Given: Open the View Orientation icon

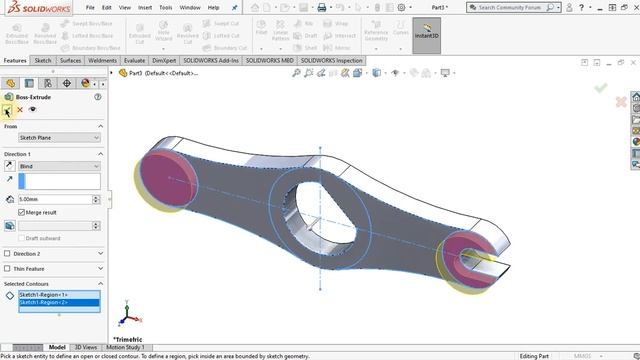Looking at the screenshot, I should pos(358,73).
